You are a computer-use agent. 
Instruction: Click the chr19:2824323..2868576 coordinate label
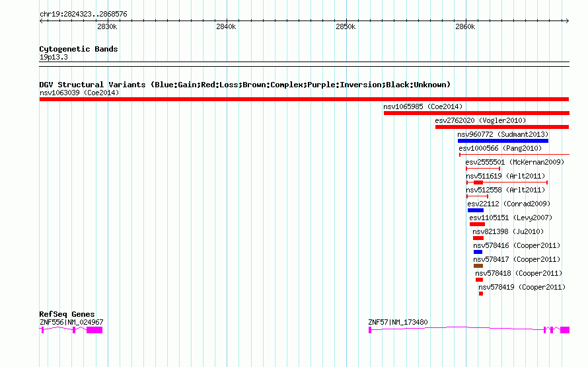pyautogui.click(x=83, y=14)
